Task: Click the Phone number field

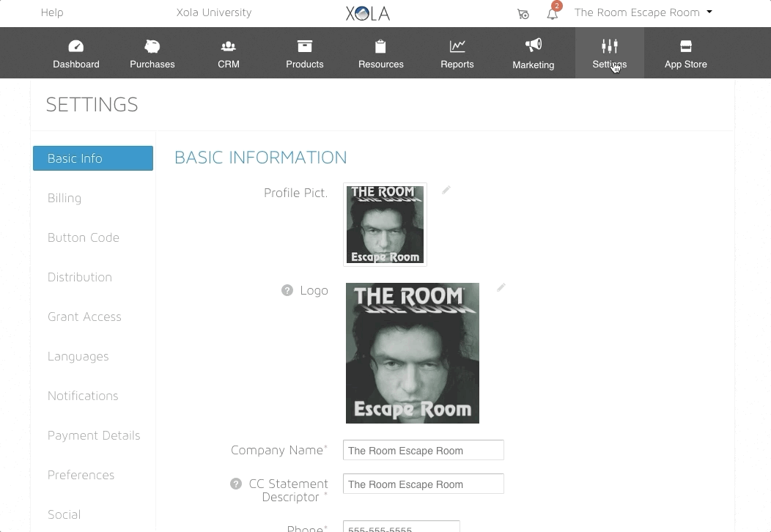Action: point(401,526)
